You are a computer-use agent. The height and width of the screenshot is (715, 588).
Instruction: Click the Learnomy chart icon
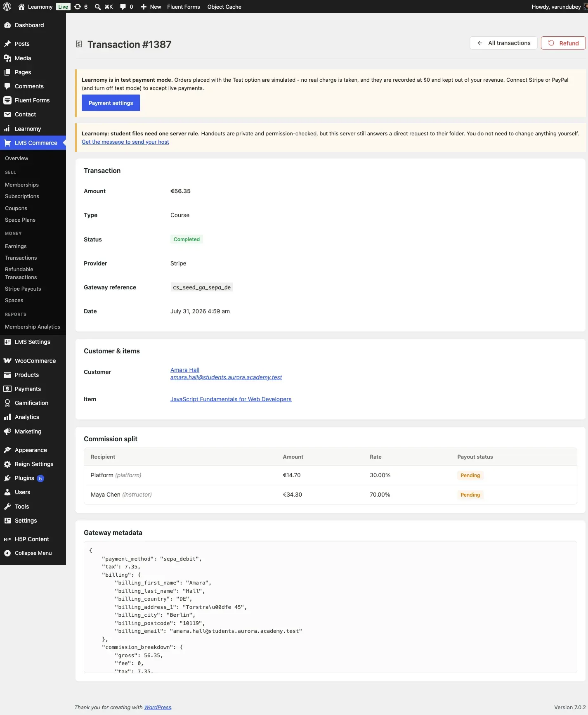point(7,129)
